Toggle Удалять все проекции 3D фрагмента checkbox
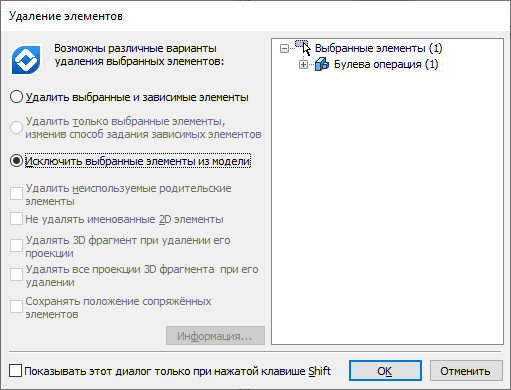Screen dimensions: 511x390 [x=16, y=275]
